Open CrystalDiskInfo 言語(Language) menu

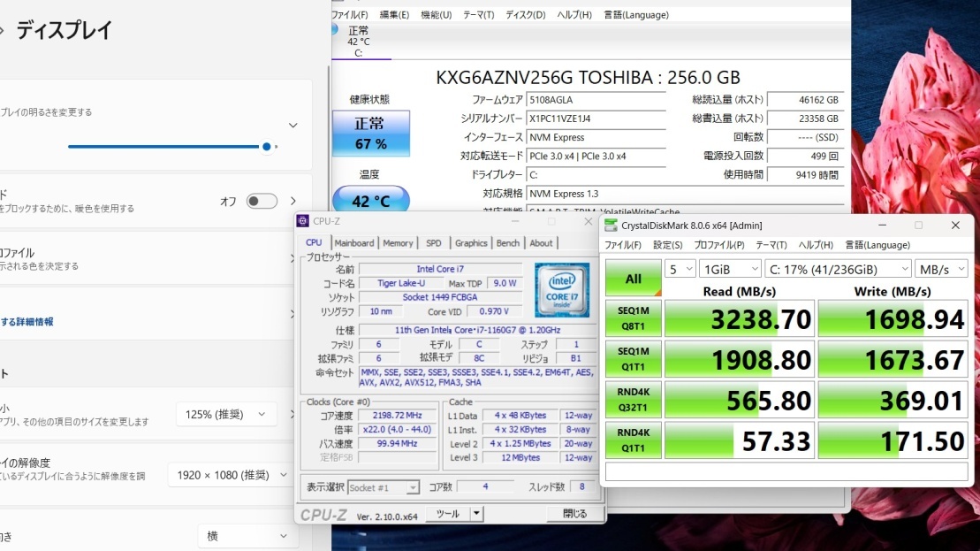click(x=635, y=14)
